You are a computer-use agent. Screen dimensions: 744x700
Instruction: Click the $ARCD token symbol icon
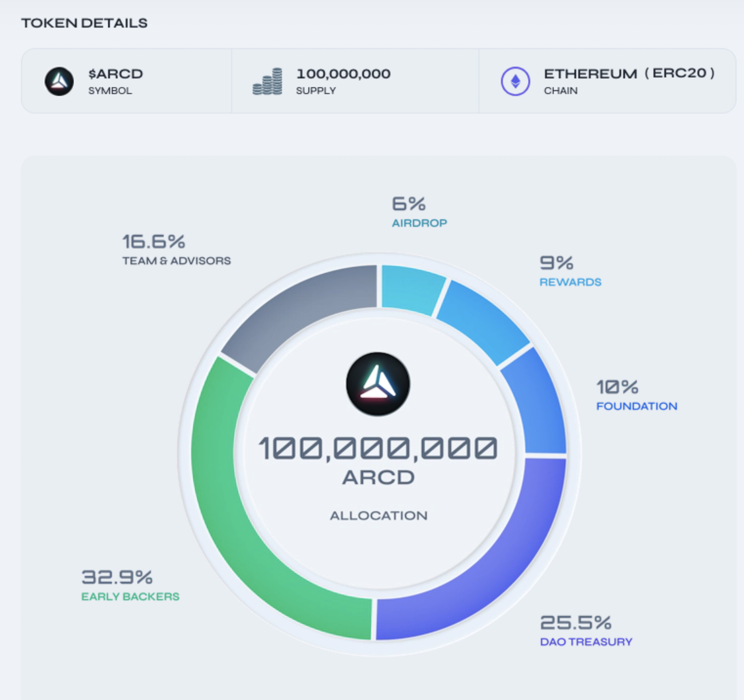tap(58, 82)
